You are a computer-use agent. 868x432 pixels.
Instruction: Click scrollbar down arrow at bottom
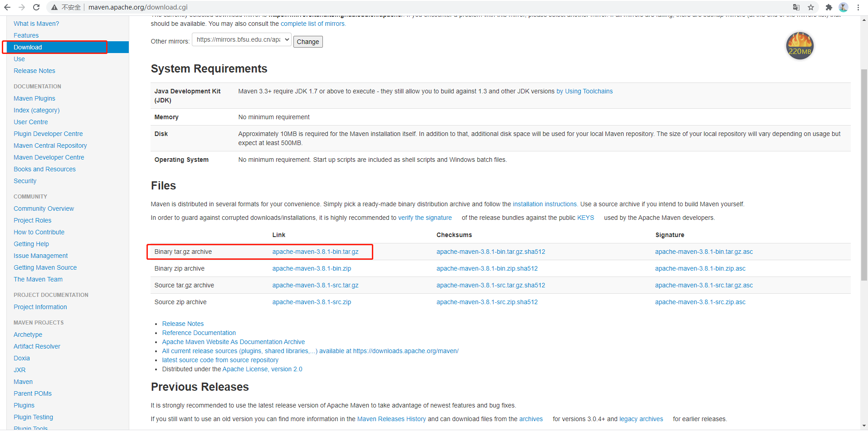pyautogui.click(x=864, y=426)
